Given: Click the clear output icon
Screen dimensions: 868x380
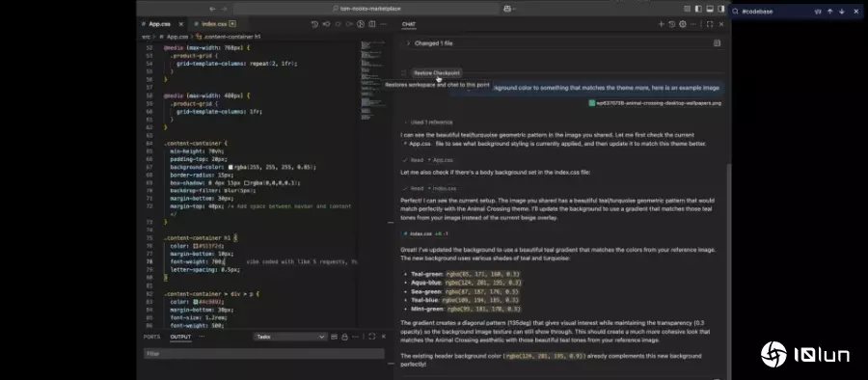Looking at the screenshot, I should tap(334, 337).
